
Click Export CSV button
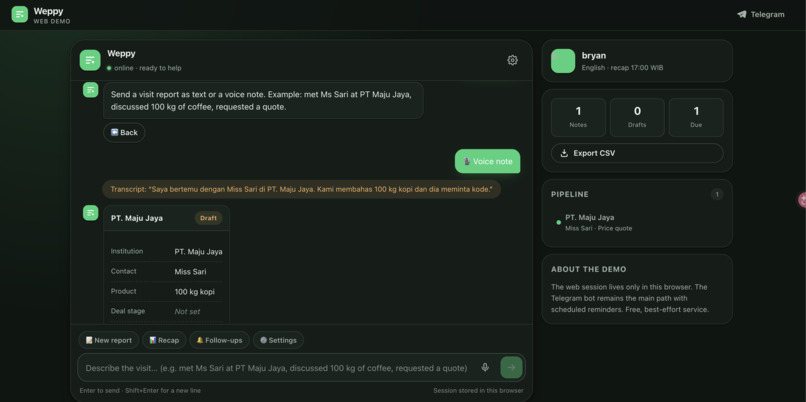[637, 153]
